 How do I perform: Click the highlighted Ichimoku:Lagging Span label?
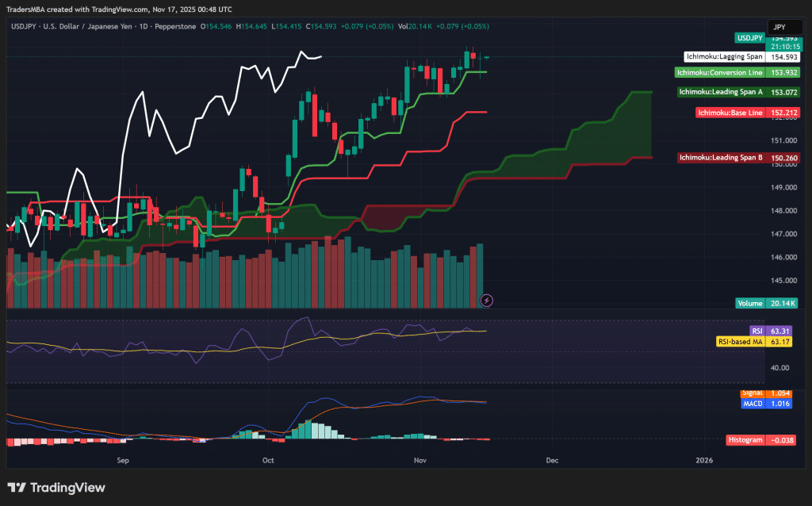(724, 56)
